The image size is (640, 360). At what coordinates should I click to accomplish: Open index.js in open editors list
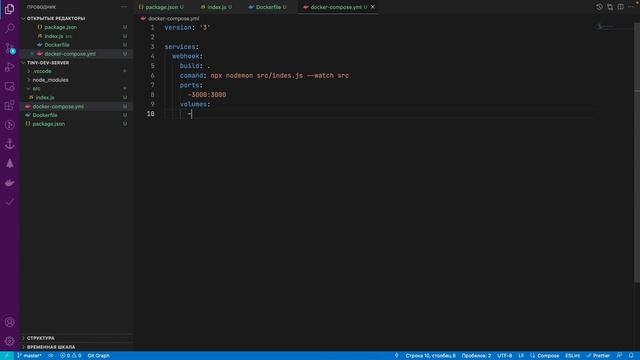[54, 36]
